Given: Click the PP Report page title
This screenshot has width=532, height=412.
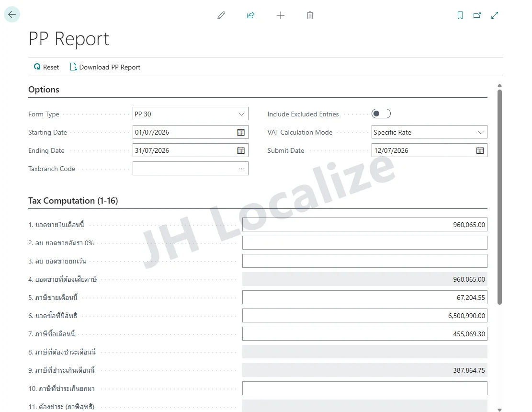Looking at the screenshot, I should 68,39.
